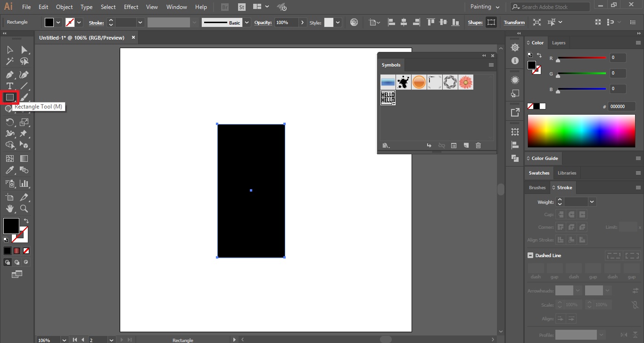Open the stroke variable width profile dropdown

[194, 22]
